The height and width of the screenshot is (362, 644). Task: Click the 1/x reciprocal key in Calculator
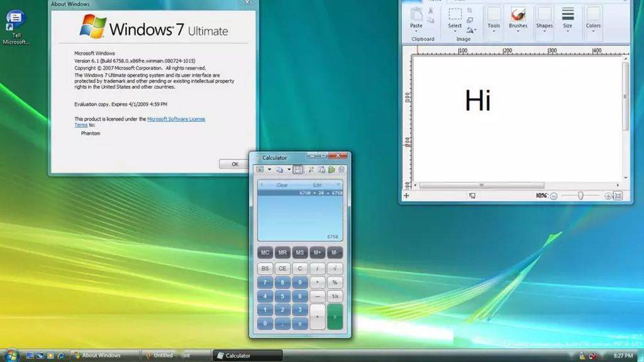coord(335,296)
